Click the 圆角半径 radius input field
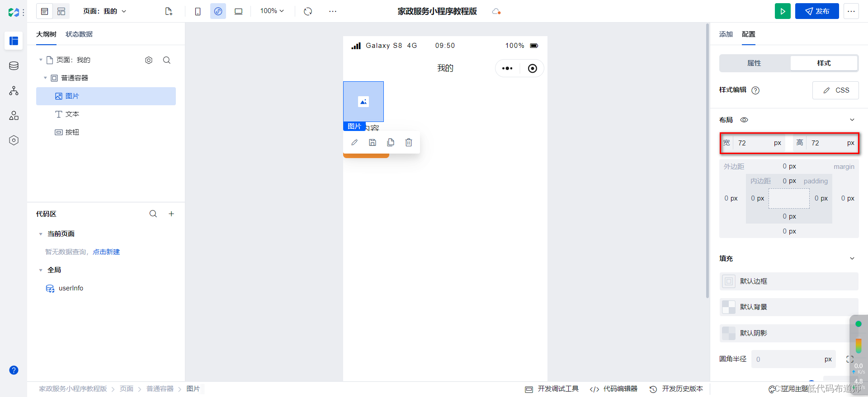868x397 pixels. (x=793, y=360)
